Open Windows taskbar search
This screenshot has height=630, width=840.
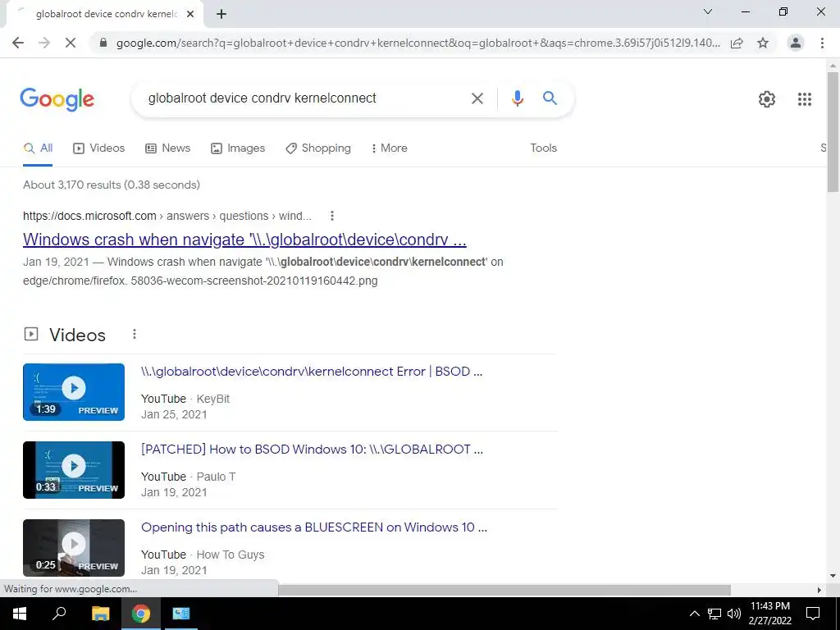[x=59, y=614]
